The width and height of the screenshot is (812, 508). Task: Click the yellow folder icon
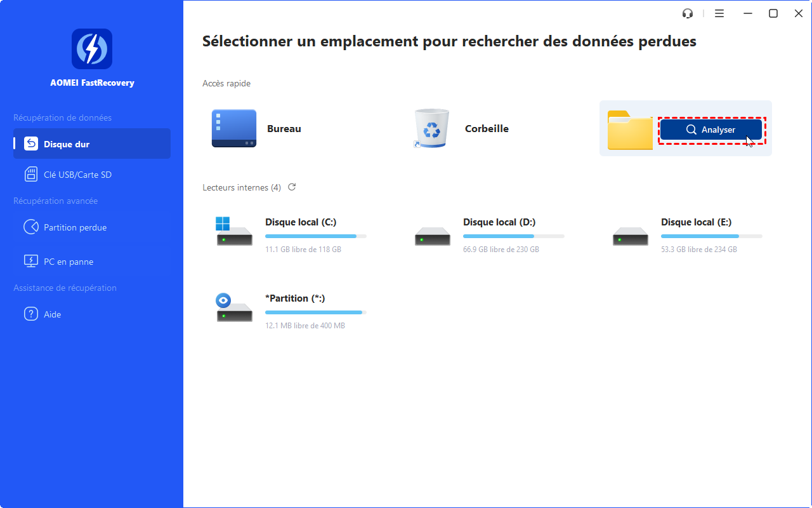tap(629, 130)
